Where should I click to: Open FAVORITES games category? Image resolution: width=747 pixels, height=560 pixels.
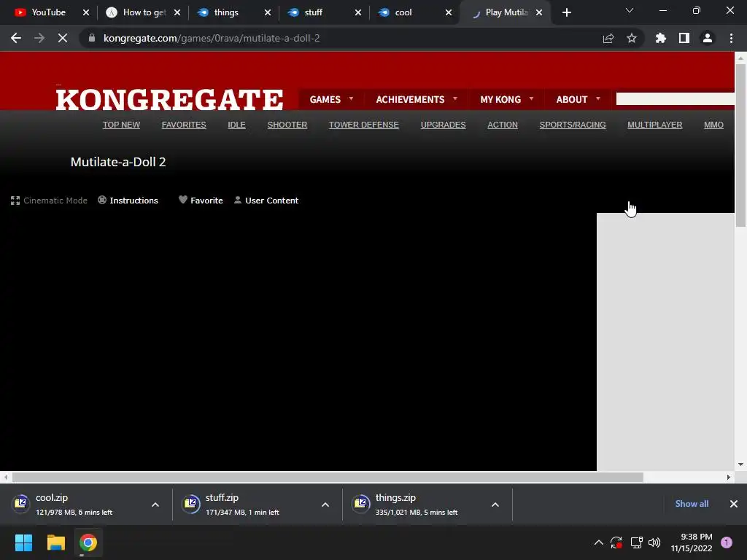(184, 125)
